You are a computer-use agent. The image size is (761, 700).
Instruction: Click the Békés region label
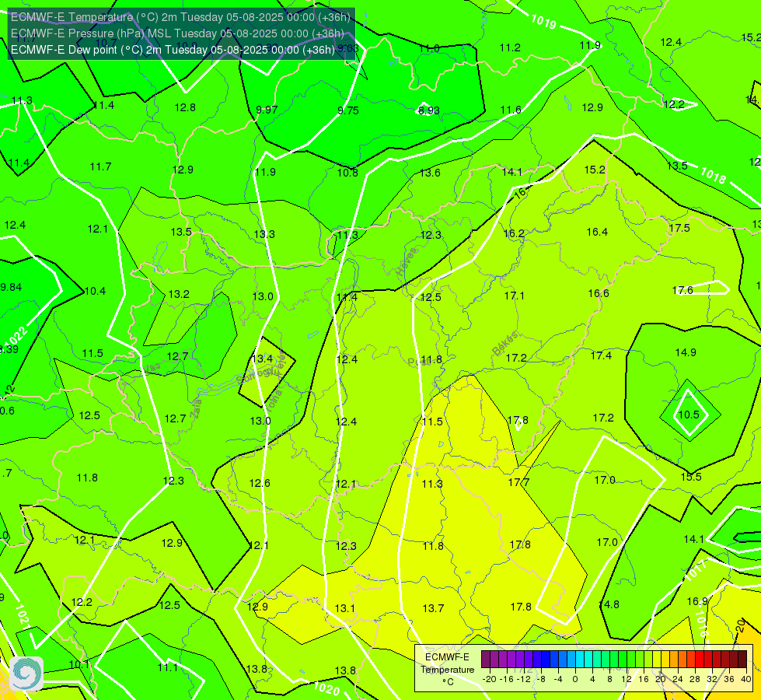[504, 344]
